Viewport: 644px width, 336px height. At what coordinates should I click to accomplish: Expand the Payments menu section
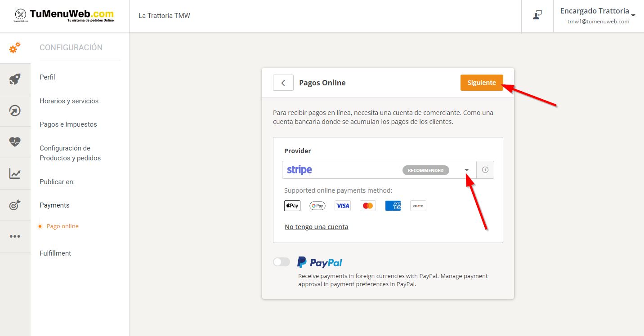click(x=54, y=205)
